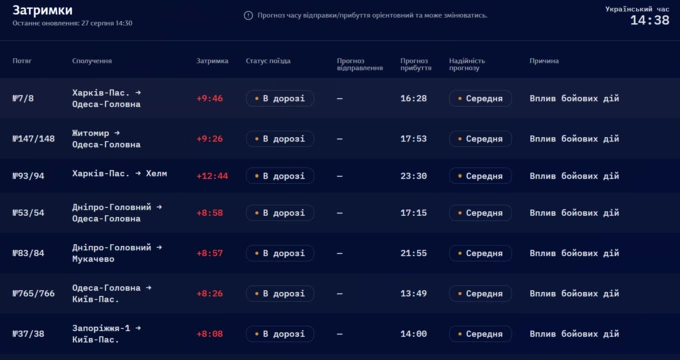Click the info icon beside the forecast notice
680x360 pixels.
248,16
